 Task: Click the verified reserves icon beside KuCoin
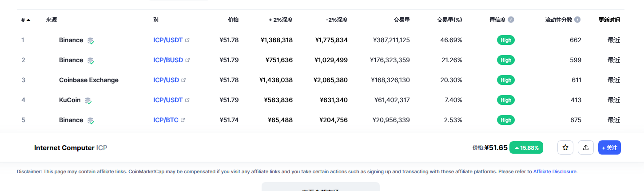[88, 100]
